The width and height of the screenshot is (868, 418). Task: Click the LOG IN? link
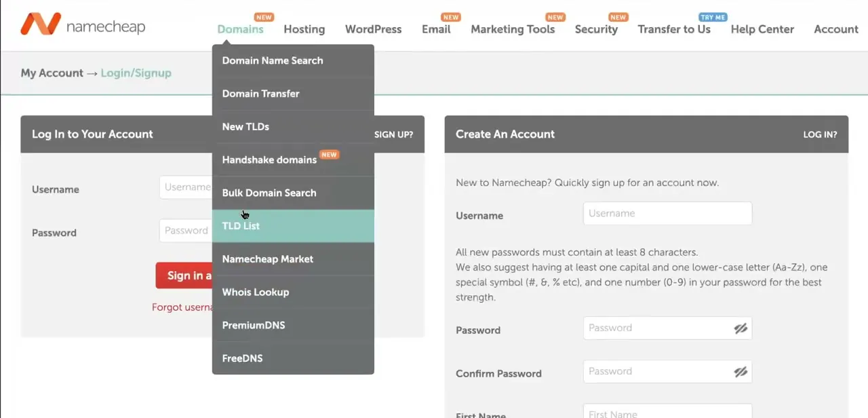pos(820,134)
